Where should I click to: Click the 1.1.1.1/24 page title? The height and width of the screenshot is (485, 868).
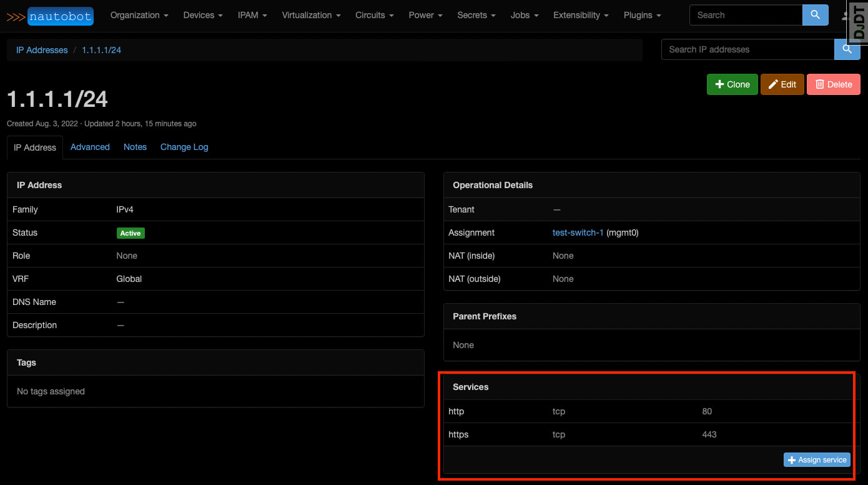pos(57,99)
